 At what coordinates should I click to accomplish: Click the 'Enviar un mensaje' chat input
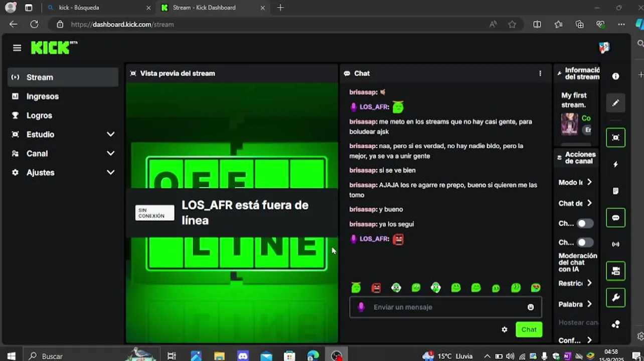445,307
